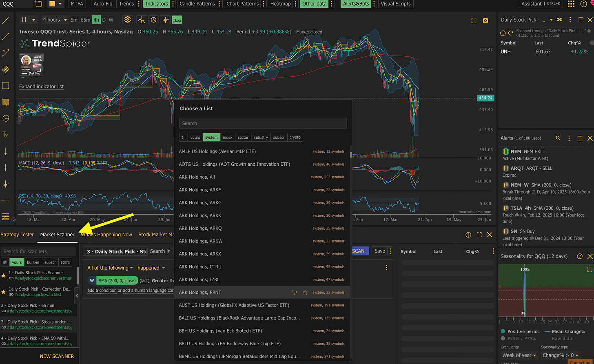Image resolution: width=594 pixels, height=364 pixels.
Task: Select the D timeframe
Action: click(104, 20)
